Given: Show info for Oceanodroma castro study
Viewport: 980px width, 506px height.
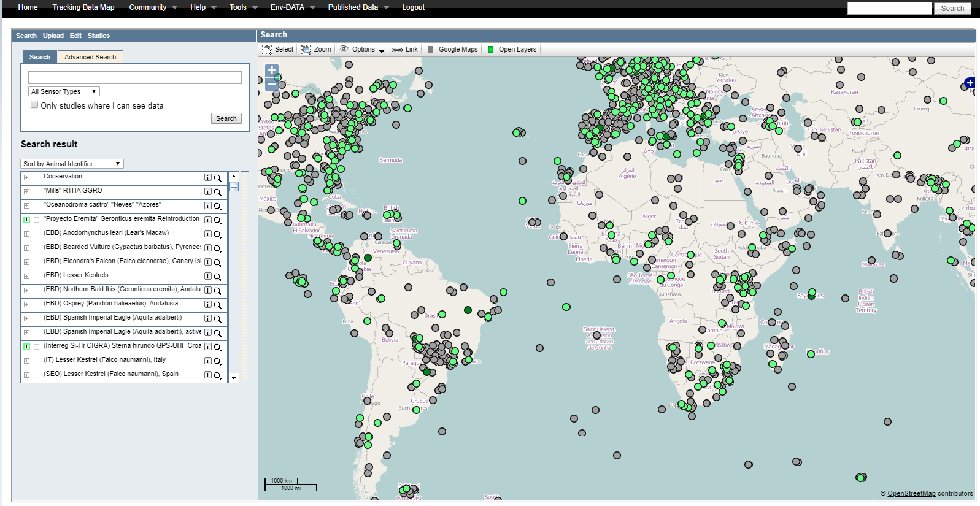Looking at the screenshot, I should tap(207, 205).
